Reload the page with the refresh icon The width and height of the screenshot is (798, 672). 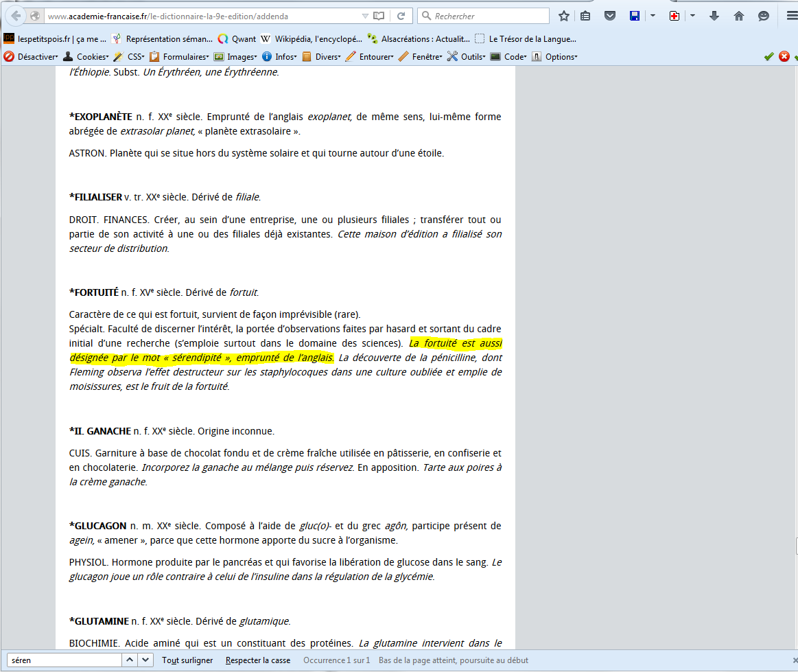click(401, 16)
